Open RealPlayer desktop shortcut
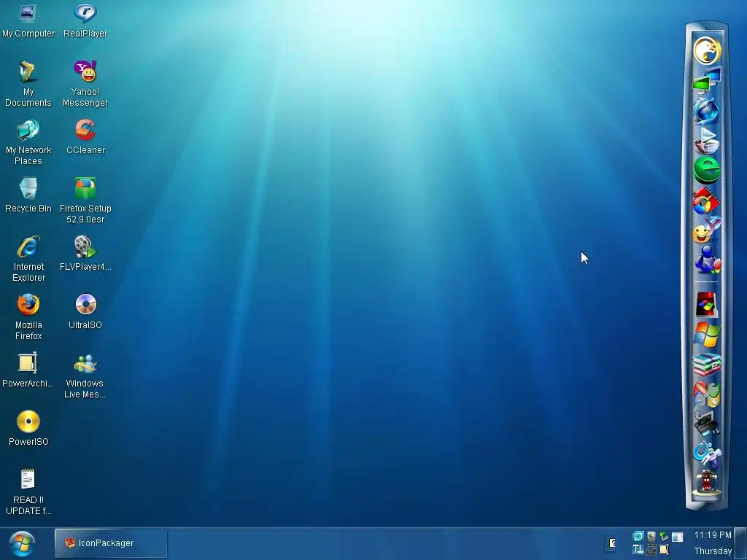This screenshot has width=747, height=560. point(85,21)
